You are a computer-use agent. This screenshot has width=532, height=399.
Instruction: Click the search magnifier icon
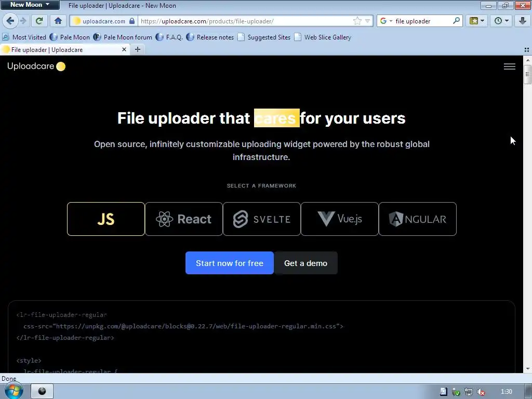(x=456, y=21)
